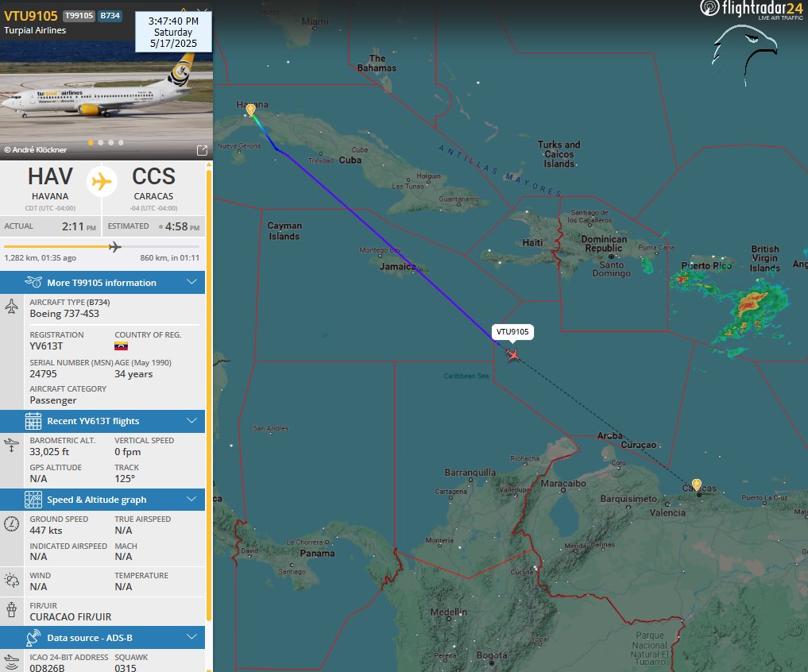
Task: Click the flightradar24 logo
Action: coord(752,10)
